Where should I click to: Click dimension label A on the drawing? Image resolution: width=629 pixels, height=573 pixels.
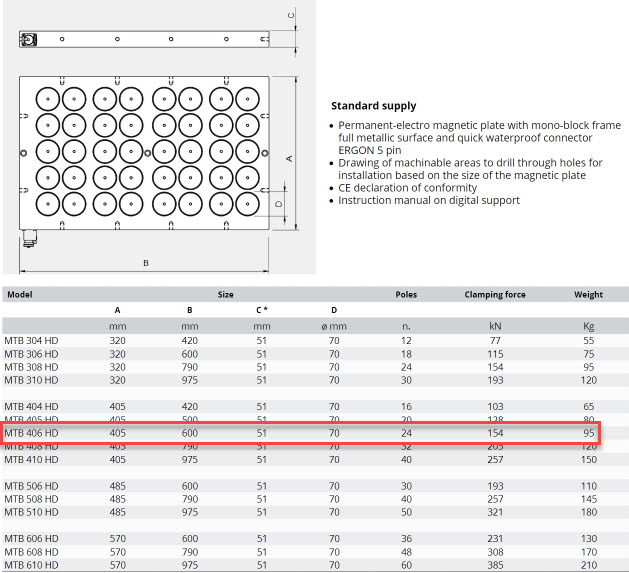click(x=289, y=158)
